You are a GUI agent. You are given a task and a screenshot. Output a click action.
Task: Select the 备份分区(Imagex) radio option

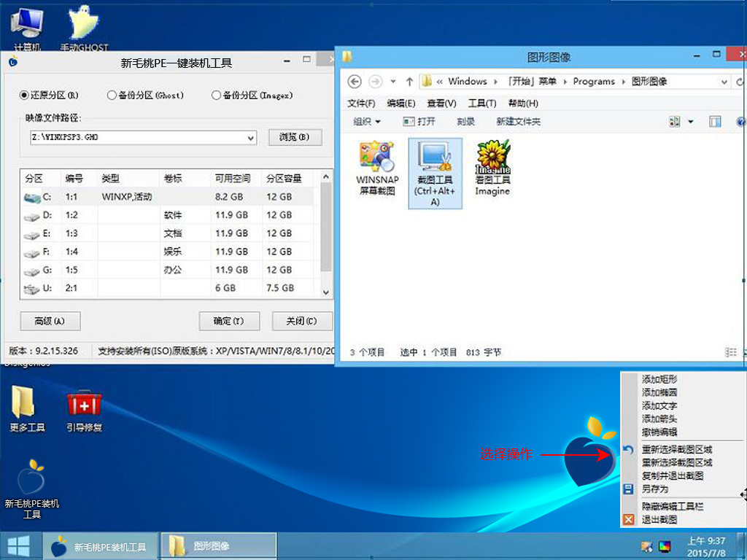click(x=252, y=96)
